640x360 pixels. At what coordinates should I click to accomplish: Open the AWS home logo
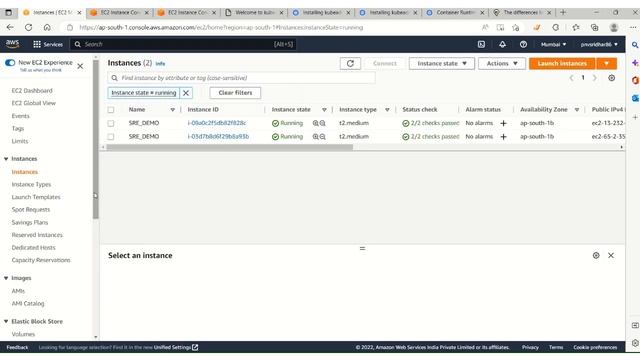coord(12,44)
